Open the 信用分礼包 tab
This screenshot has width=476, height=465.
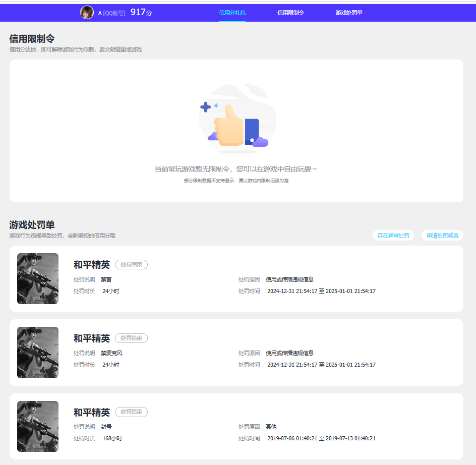pyautogui.click(x=232, y=13)
